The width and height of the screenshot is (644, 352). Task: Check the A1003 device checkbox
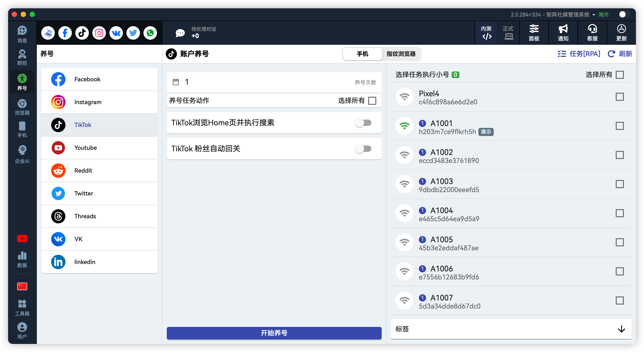pyautogui.click(x=620, y=184)
